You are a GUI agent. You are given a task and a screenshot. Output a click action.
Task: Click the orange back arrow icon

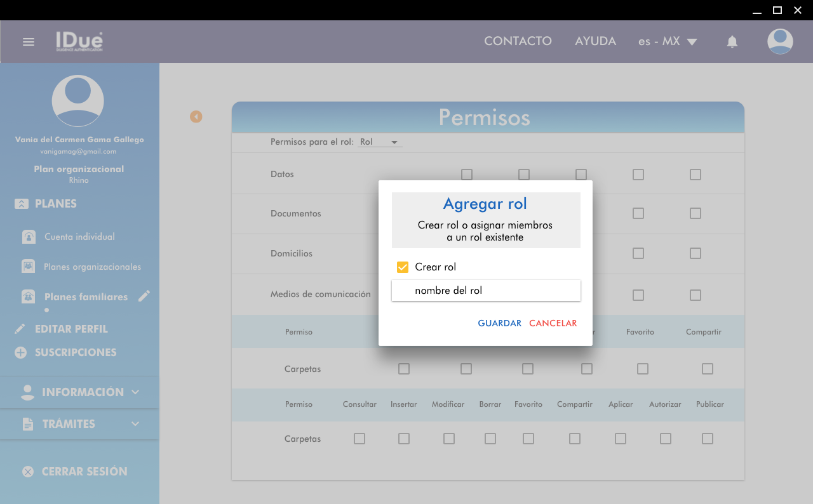coord(196,117)
